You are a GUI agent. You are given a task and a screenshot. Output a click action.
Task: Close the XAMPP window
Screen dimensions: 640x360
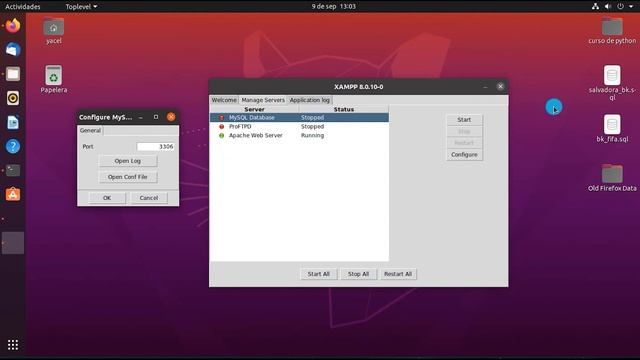[500, 87]
